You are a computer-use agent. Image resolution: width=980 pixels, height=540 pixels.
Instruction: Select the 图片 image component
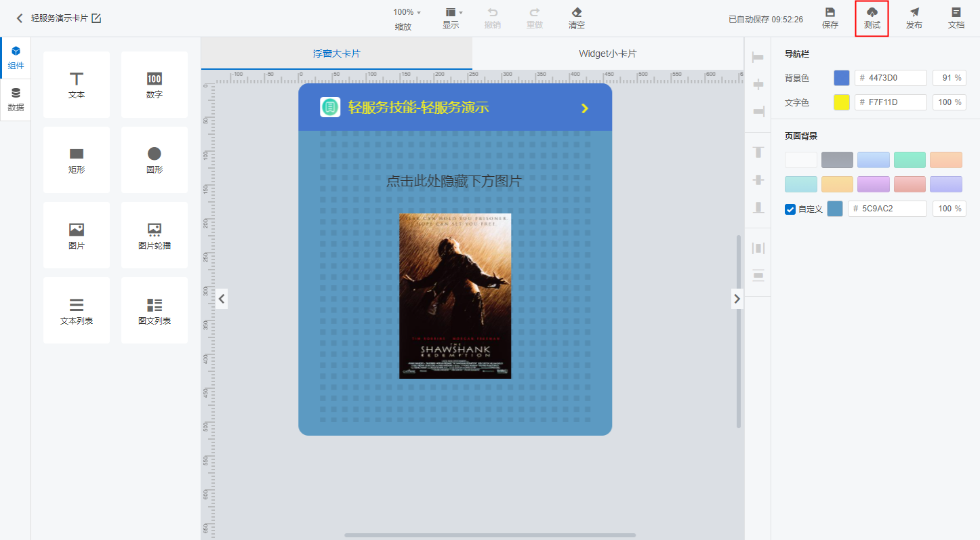pyautogui.click(x=77, y=235)
